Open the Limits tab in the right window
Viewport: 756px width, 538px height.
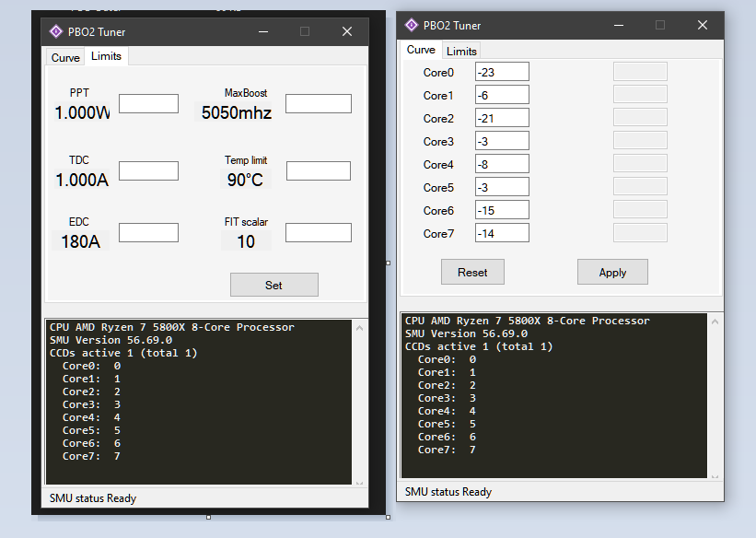point(461,52)
